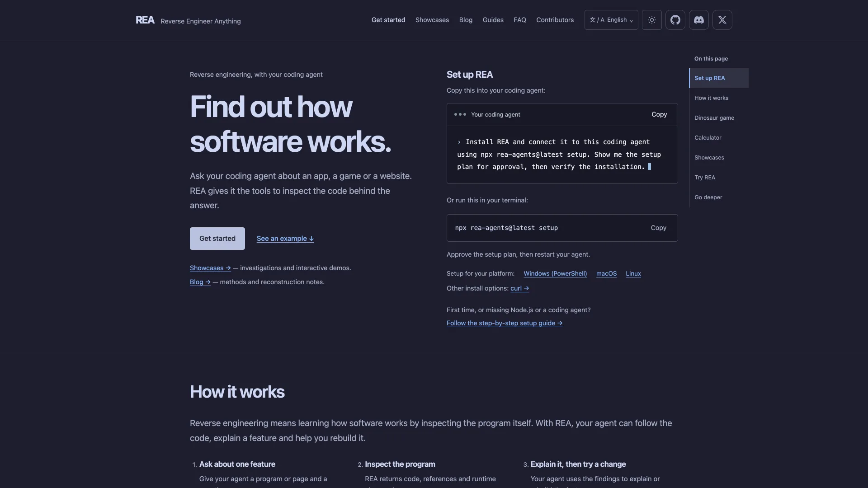Viewport: 868px width, 488px height.
Task: Open the X (Twitter) profile icon
Action: point(722,20)
